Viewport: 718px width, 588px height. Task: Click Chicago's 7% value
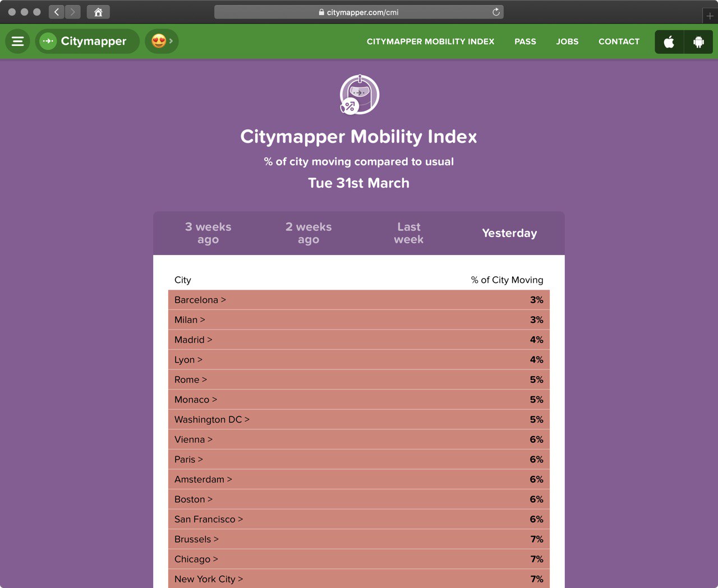[537, 559]
